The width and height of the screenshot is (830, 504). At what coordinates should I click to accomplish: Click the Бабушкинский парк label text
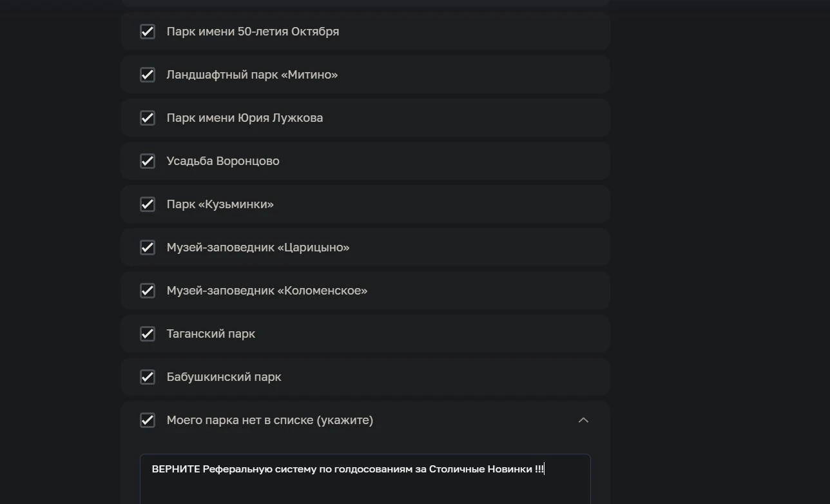[224, 377]
